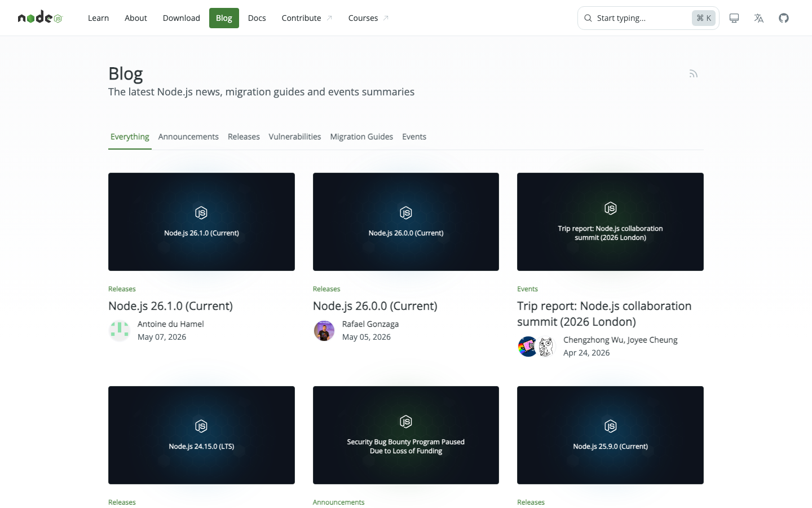
Task: Switch to the Events tab
Action: pos(414,137)
